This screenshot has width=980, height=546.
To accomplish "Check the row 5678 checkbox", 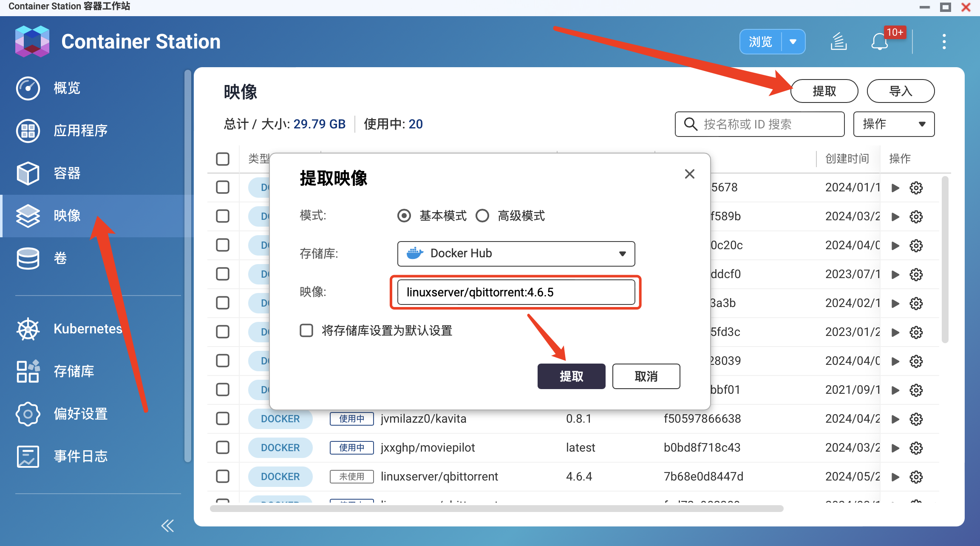I will click(x=222, y=187).
